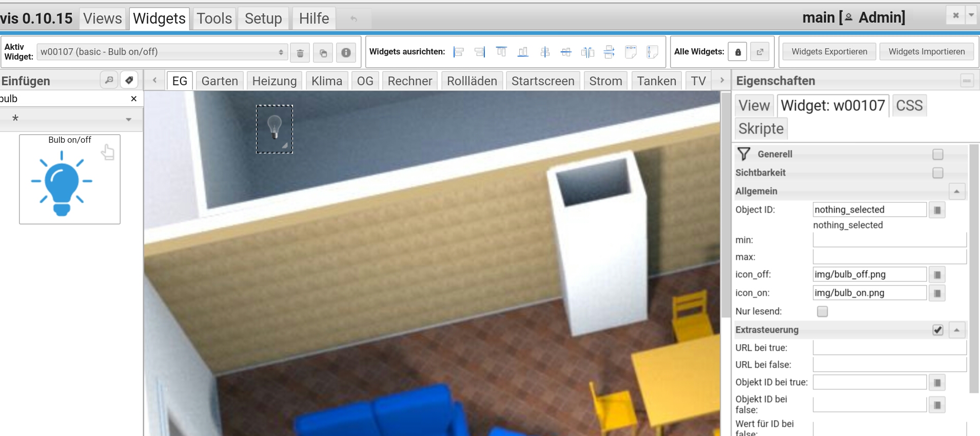
Task: Open the widget set filter dropdown showing asterisk
Action: click(x=71, y=119)
